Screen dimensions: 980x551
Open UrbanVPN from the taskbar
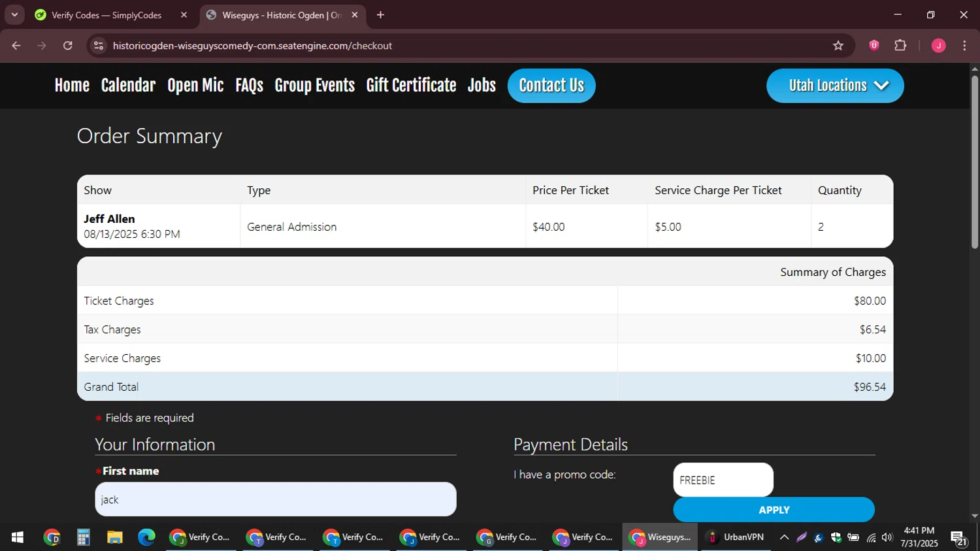click(736, 537)
